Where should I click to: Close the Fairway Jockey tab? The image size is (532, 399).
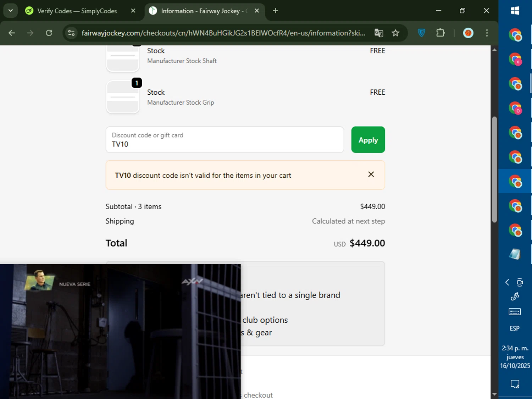point(257,11)
